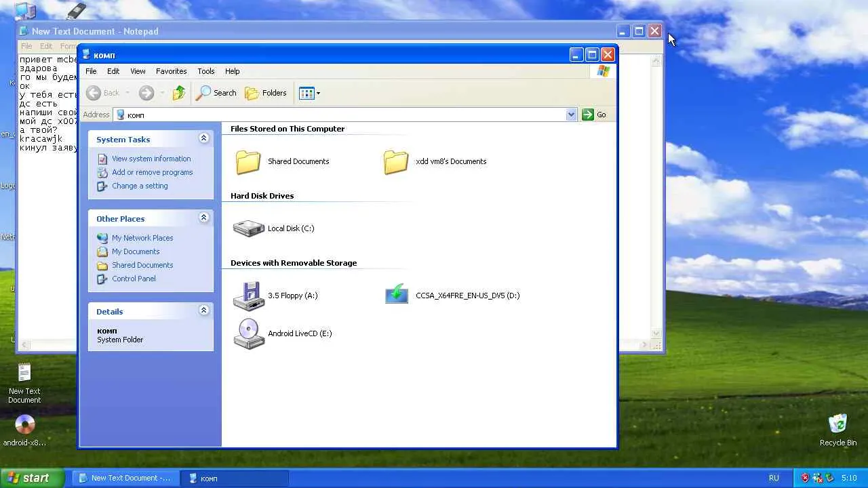Click the "kracawjk" line in Notepad
This screenshot has width=868, height=488.
pyautogui.click(x=41, y=139)
